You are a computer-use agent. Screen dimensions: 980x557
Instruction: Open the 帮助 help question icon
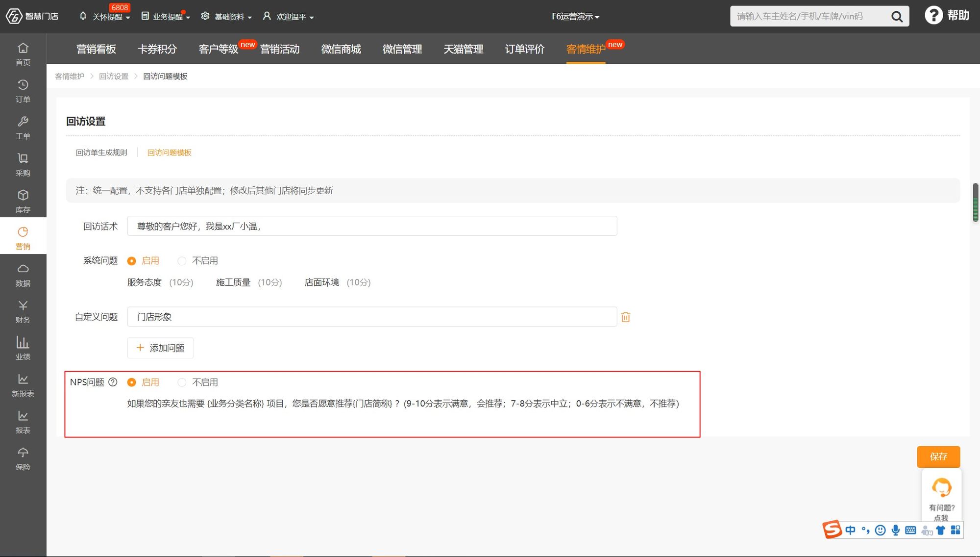click(933, 15)
